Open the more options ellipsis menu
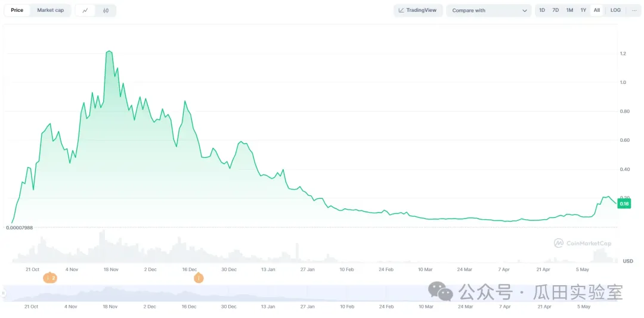644x318 pixels. (634, 10)
